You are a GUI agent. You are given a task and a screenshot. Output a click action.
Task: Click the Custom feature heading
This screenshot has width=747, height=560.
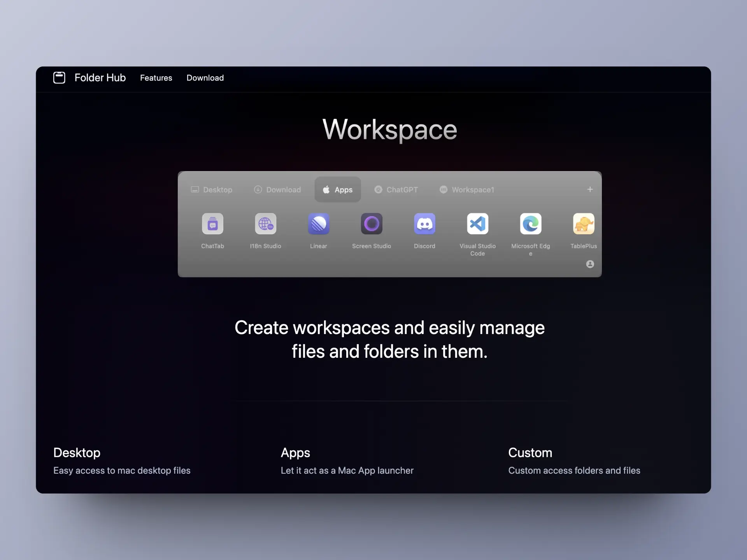pyautogui.click(x=530, y=453)
